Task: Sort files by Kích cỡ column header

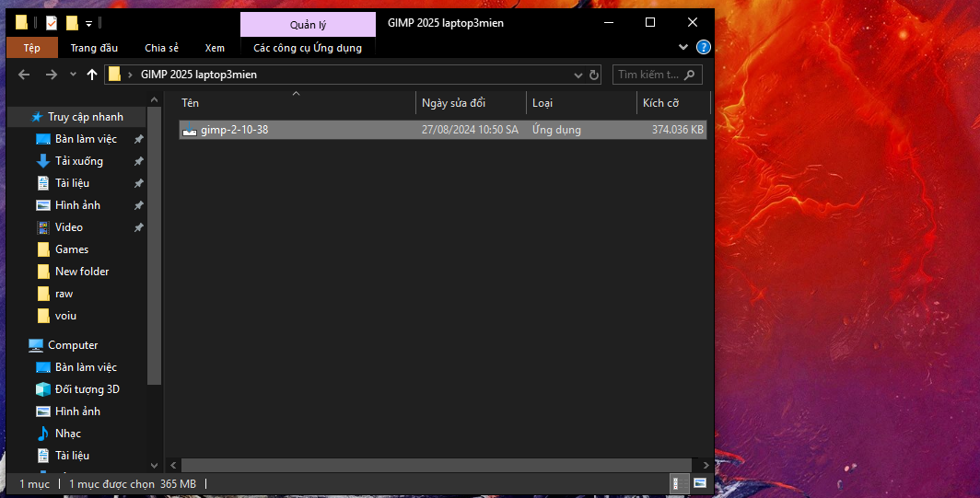Action: click(x=660, y=103)
